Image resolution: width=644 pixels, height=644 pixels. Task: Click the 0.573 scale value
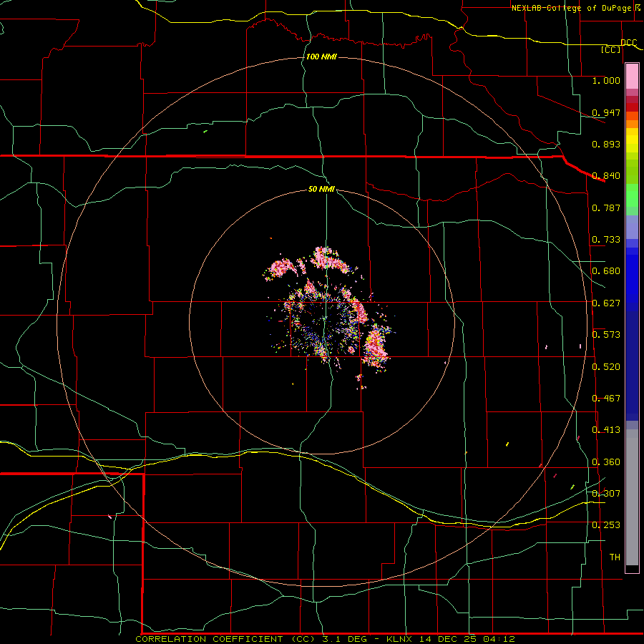coord(606,335)
